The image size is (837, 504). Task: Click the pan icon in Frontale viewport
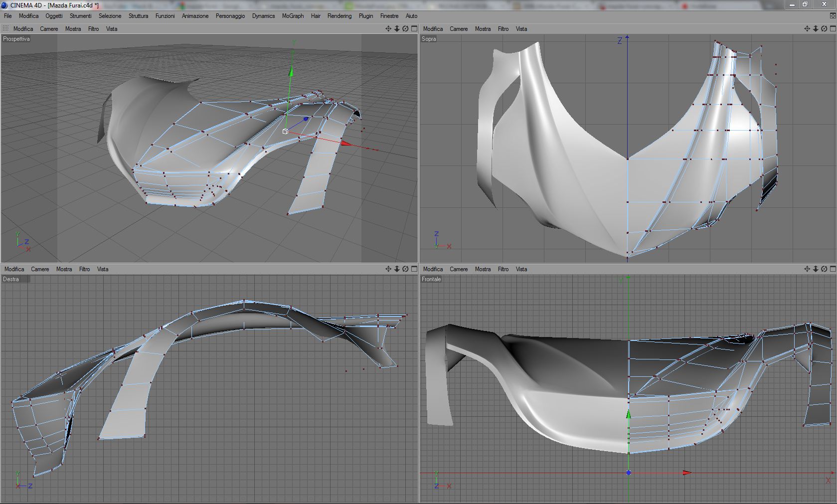[x=807, y=269]
